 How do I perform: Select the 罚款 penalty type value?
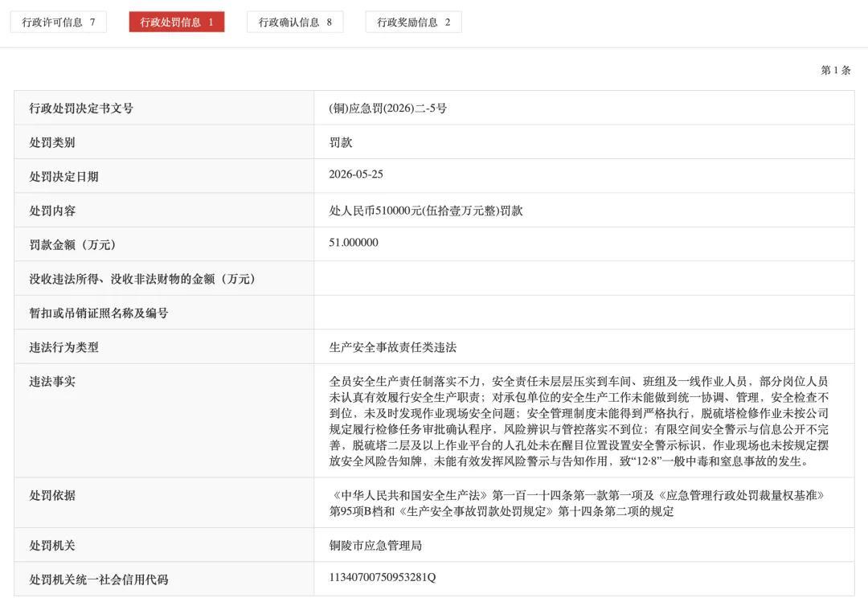[x=341, y=142]
